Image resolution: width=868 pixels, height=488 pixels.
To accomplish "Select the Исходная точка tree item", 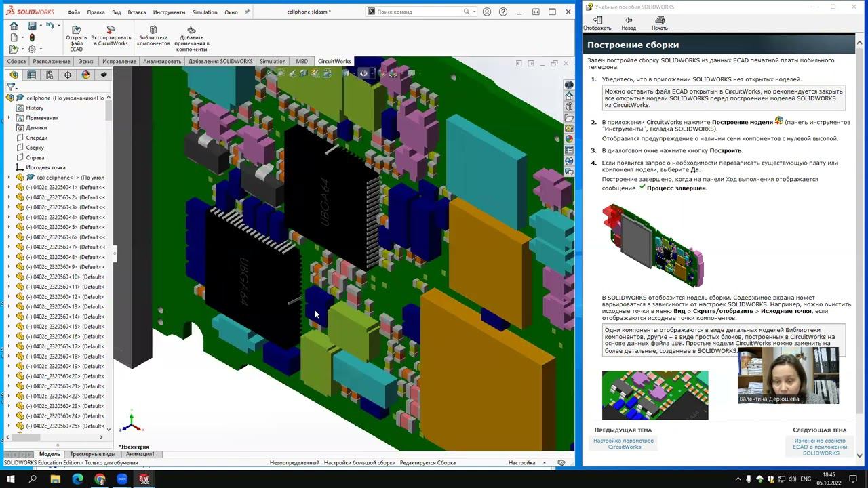I will [45, 167].
